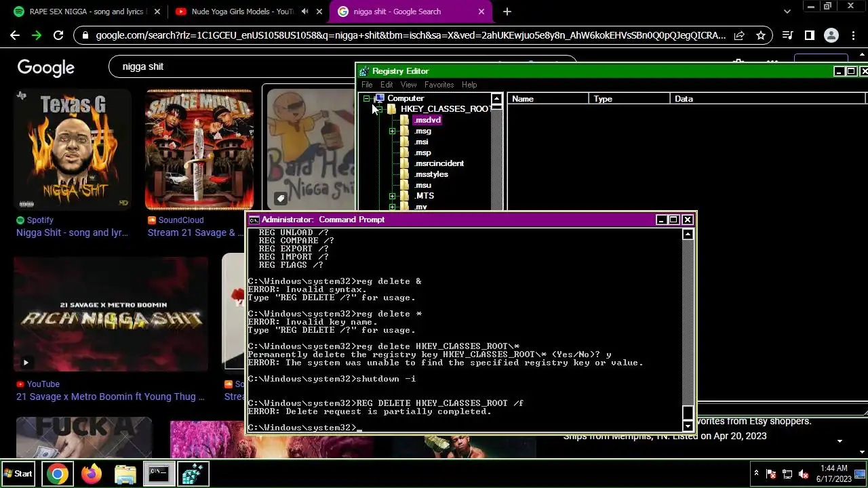Open File Explorer from the taskbar
The height and width of the screenshot is (488, 868).
pos(125,474)
